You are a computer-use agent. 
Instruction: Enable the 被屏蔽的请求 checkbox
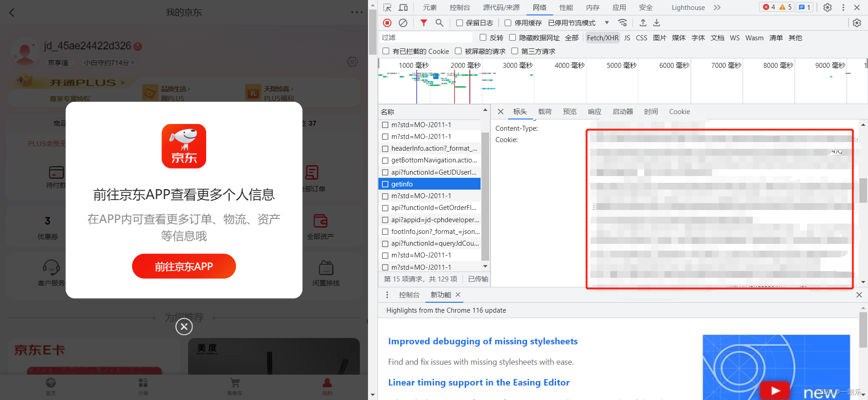click(x=458, y=51)
